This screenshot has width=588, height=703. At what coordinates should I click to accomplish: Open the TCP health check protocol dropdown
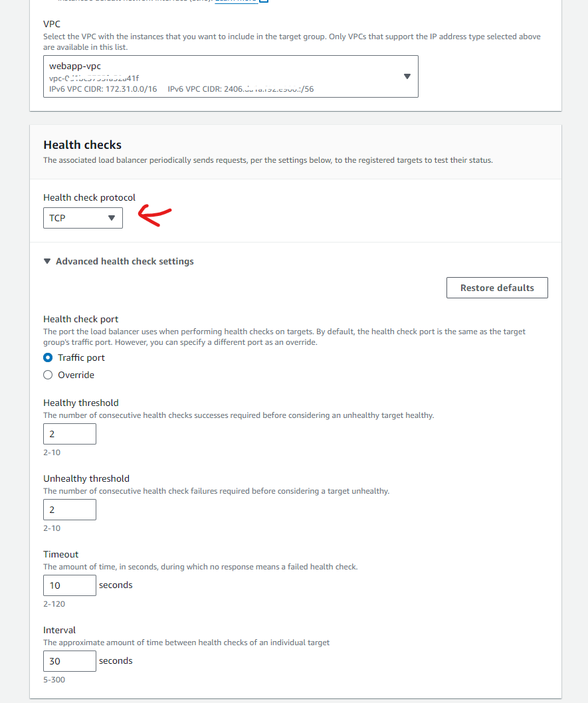(x=83, y=218)
